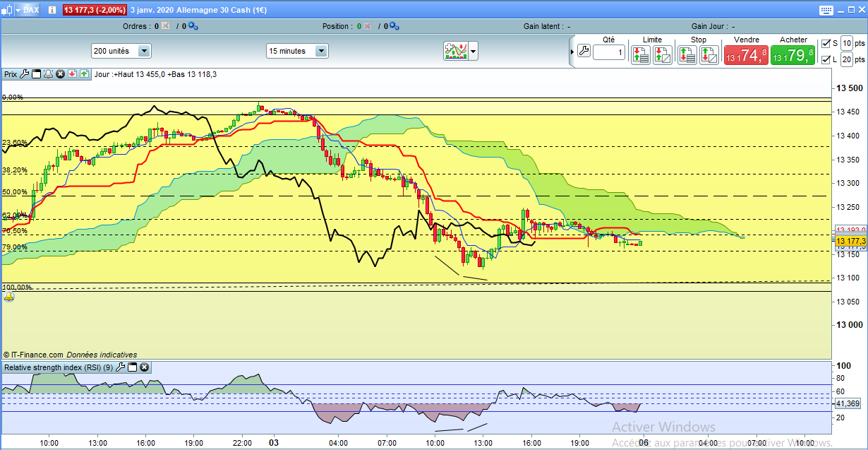Click the Prix red down arrow icon
Image resolution: width=868 pixels, height=450 pixels.
(72, 73)
